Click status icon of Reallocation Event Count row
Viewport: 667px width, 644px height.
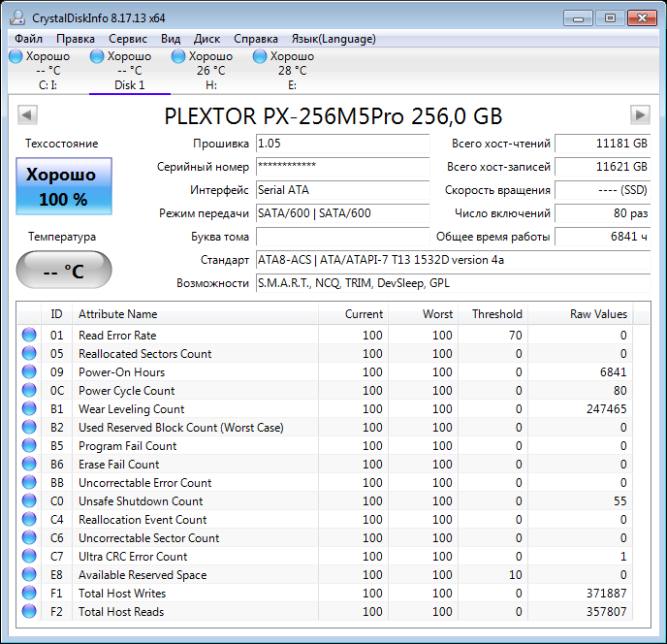[x=29, y=519]
